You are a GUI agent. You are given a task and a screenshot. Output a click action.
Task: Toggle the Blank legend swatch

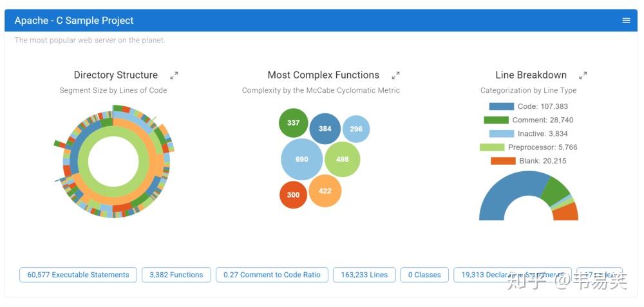click(503, 161)
